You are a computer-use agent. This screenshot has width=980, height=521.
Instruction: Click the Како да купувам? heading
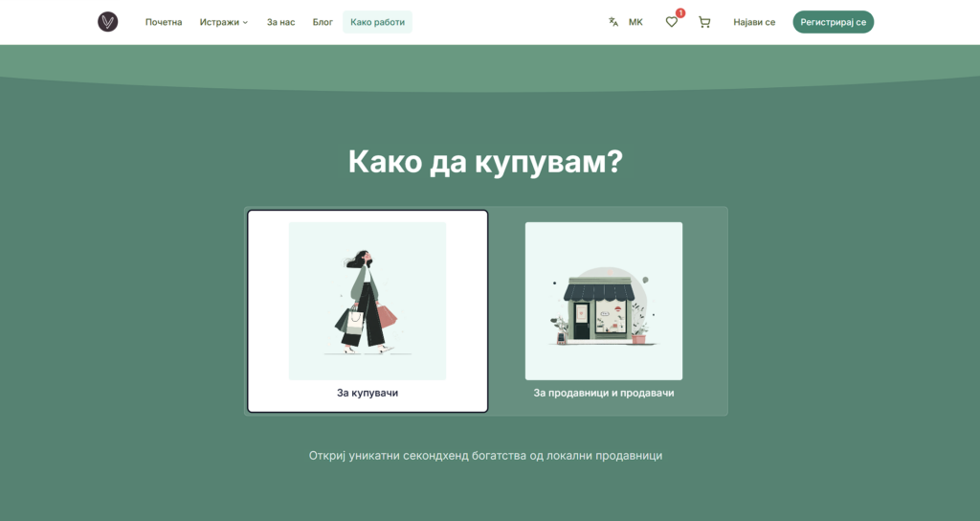485,161
